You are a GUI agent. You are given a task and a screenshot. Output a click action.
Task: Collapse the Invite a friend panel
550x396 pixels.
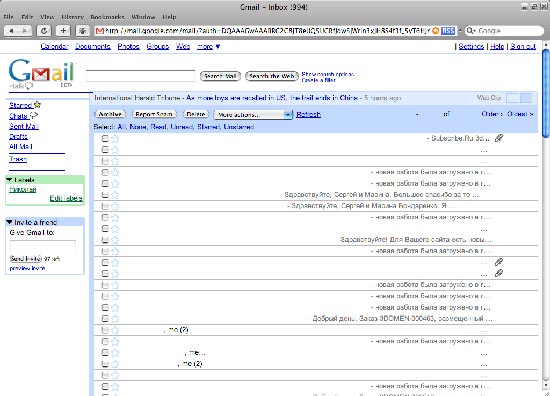coord(9,222)
